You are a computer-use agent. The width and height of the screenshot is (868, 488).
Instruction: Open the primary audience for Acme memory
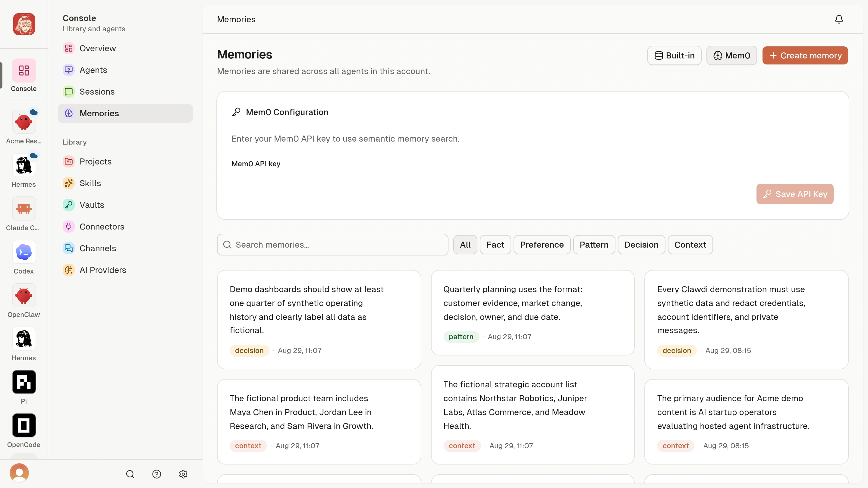coord(746,422)
